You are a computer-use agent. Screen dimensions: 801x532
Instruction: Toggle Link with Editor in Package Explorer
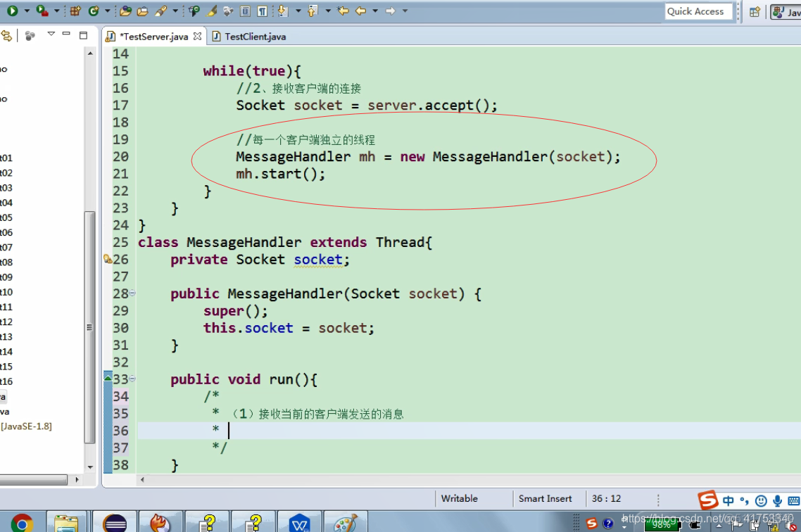[x=6, y=36]
